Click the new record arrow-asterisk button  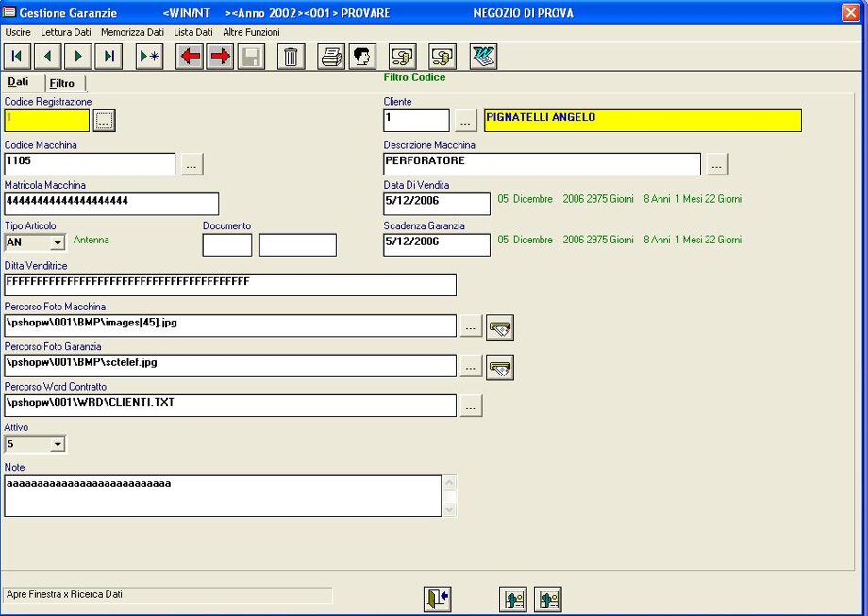(x=149, y=57)
